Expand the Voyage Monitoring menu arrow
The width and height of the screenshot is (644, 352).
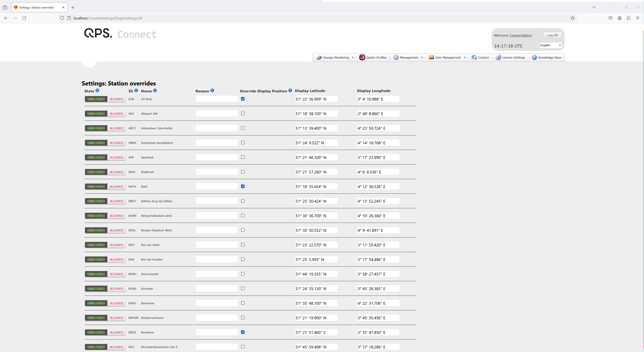tap(353, 57)
